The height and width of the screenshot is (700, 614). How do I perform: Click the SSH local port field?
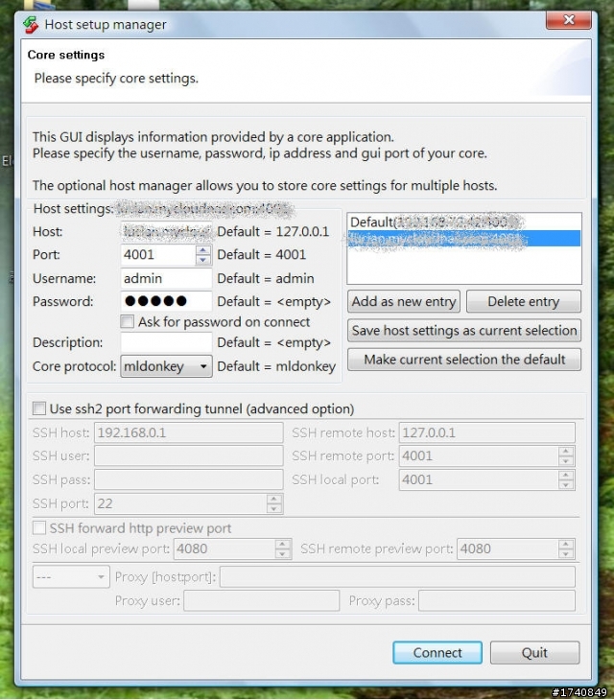tap(479, 479)
